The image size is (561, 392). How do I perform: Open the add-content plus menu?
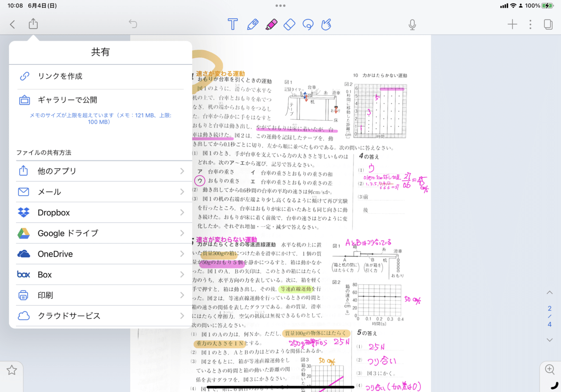512,25
